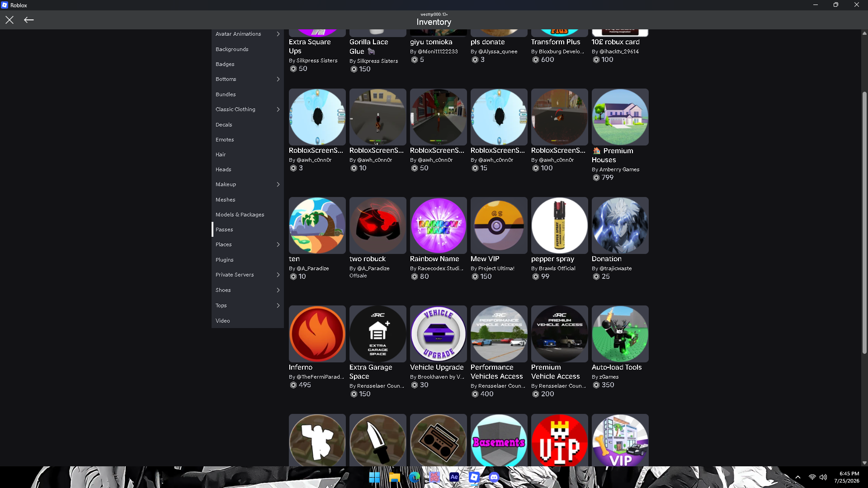Open the RobloxScreenShot pass priced 100
Screen dimensions: 868x488
point(559,117)
